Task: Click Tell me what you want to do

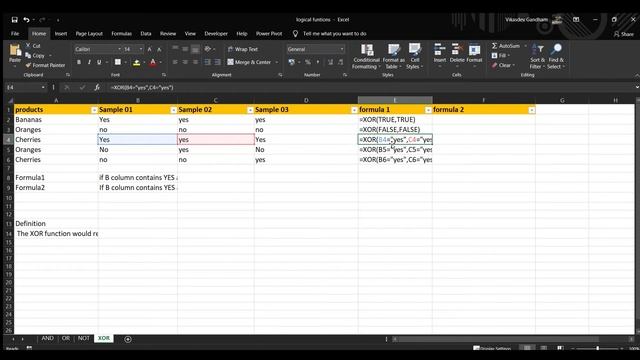Action: tap(334, 33)
